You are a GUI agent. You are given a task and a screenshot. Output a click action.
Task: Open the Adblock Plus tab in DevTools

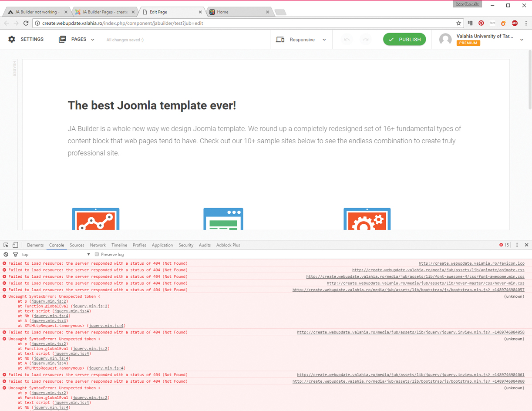(228, 245)
